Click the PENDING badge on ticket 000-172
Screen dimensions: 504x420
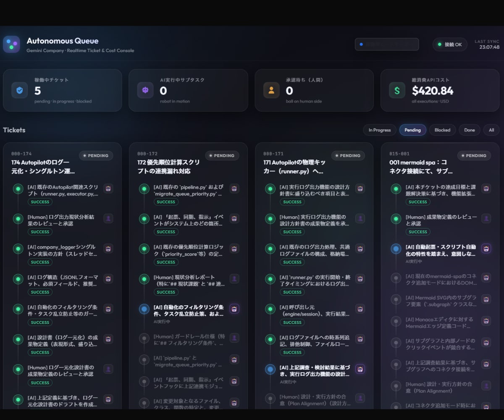pyautogui.click(x=222, y=155)
